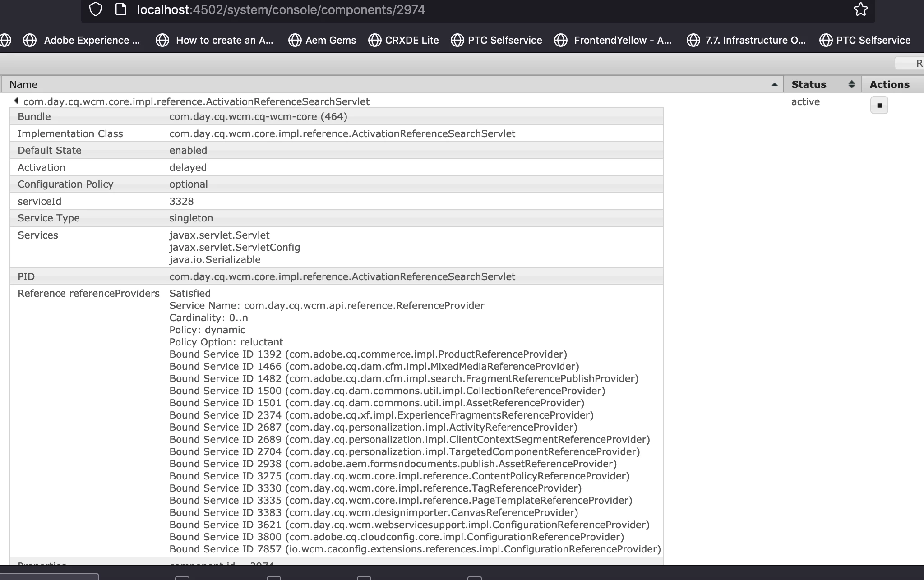This screenshot has height=580, width=924.
Task: Click the CRXDE Lite bookmark label
Action: [x=411, y=40]
